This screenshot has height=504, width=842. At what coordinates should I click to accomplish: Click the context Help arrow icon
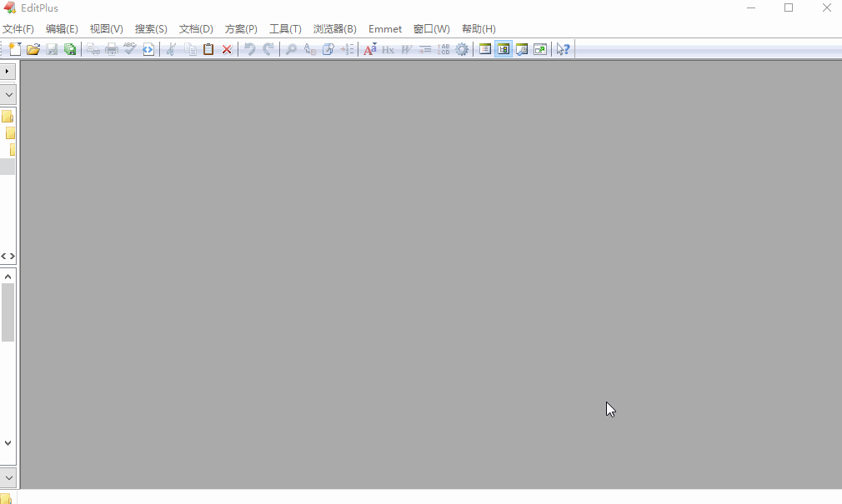tap(564, 49)
